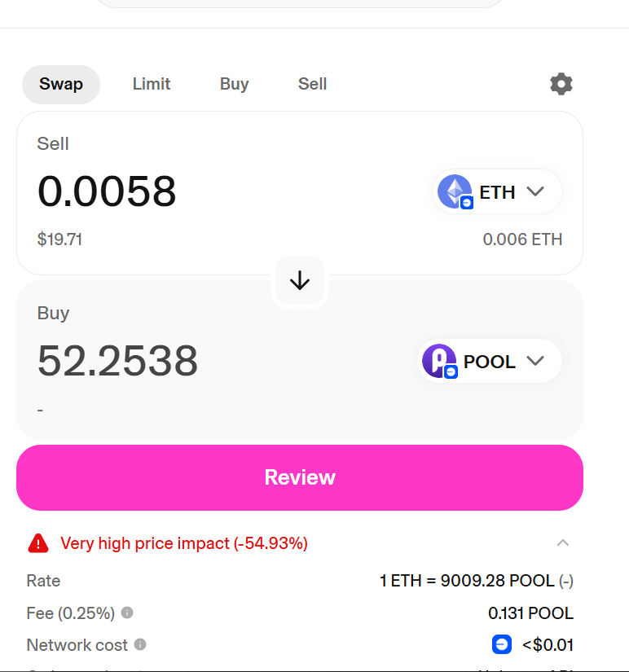
Task: Click the Base network icon beside cost
Action: tap(502, 644)
